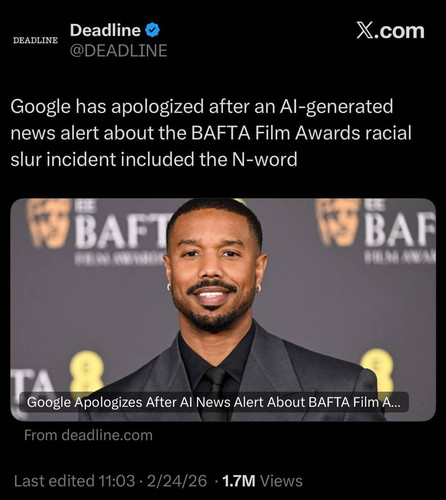The height and width of the screenshot is (500, 446).
Task: Open the 'Google Apologizes After AI News Alert' headline
Action: 214,402
